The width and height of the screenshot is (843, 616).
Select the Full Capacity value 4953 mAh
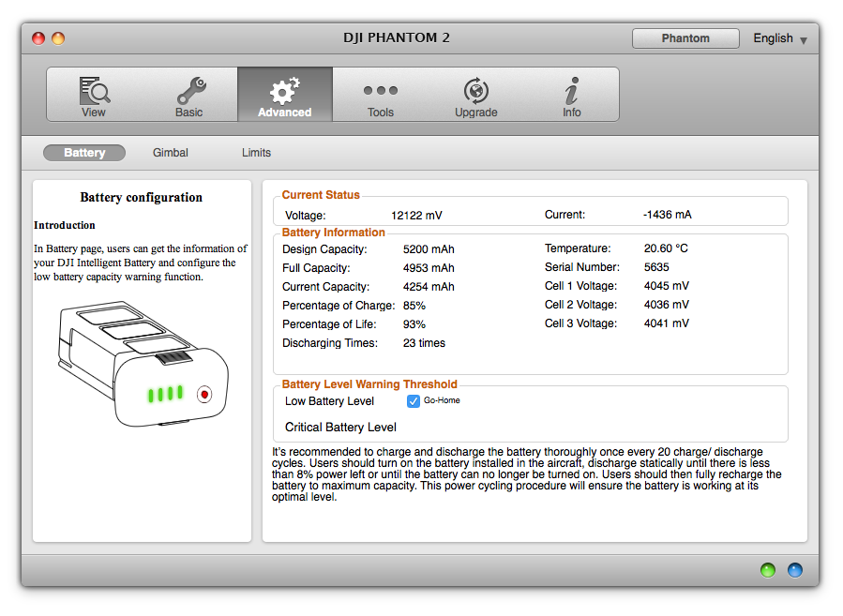(429, 268)
